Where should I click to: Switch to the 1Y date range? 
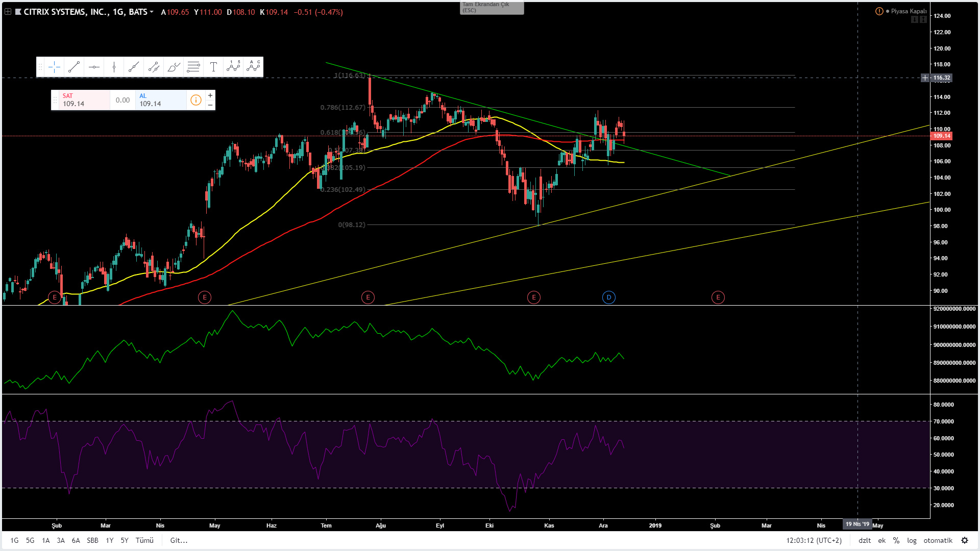point(109,540)
